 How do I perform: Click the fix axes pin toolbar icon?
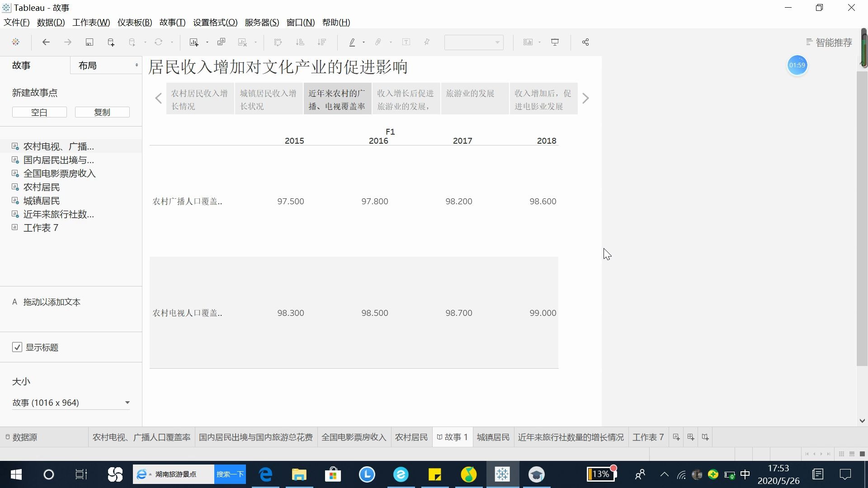pos(427,42)
